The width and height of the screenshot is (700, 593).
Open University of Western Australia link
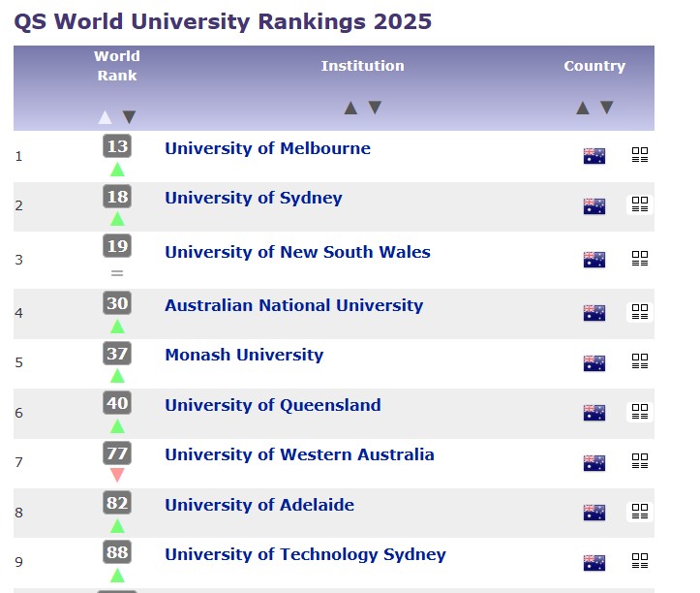tap(299, 454)
